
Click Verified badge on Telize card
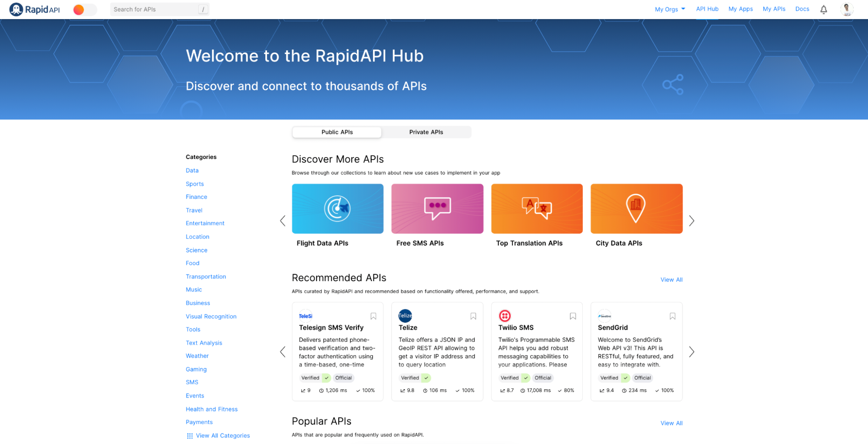click(x=415, y=378)
